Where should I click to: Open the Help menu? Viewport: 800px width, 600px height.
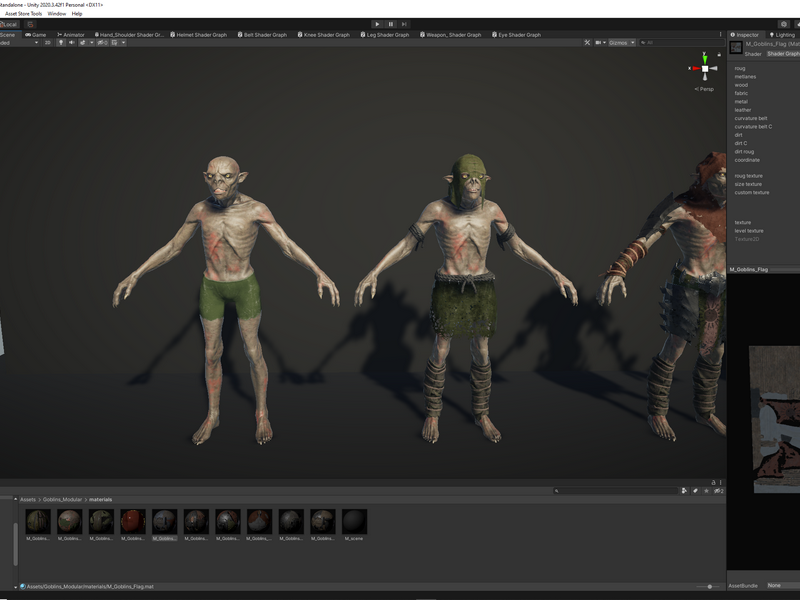pos(77,14)
